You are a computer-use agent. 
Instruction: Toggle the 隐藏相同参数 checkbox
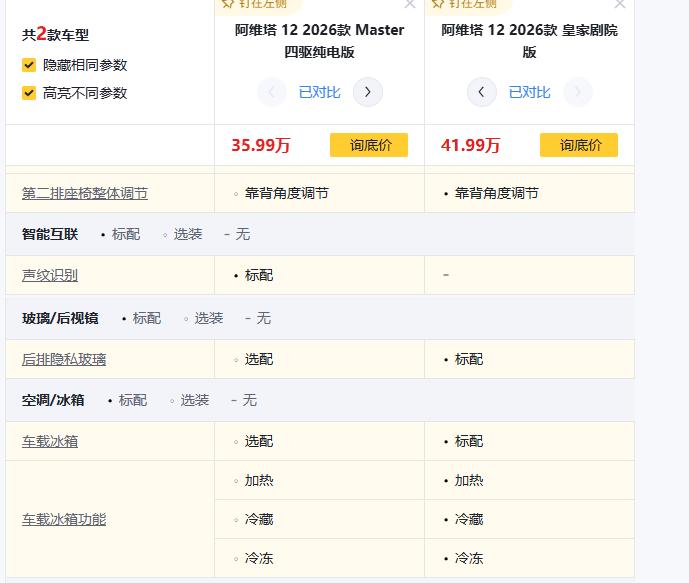[29, 65]
